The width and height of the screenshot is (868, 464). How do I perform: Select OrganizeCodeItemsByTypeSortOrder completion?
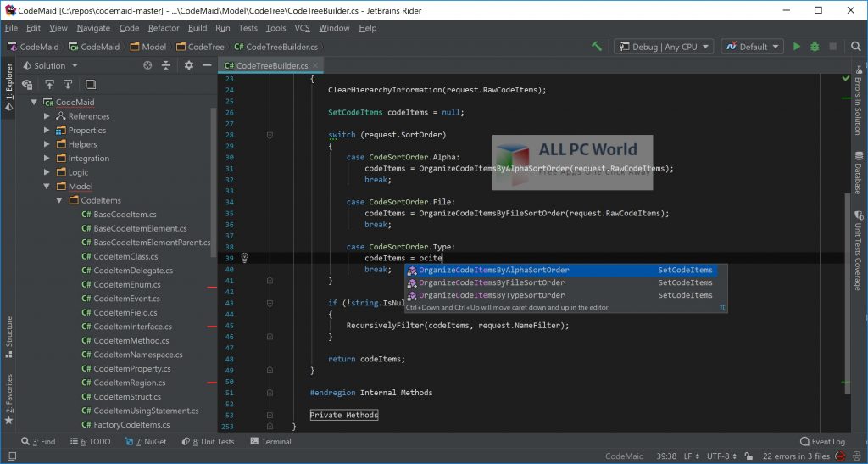[559, 295]
